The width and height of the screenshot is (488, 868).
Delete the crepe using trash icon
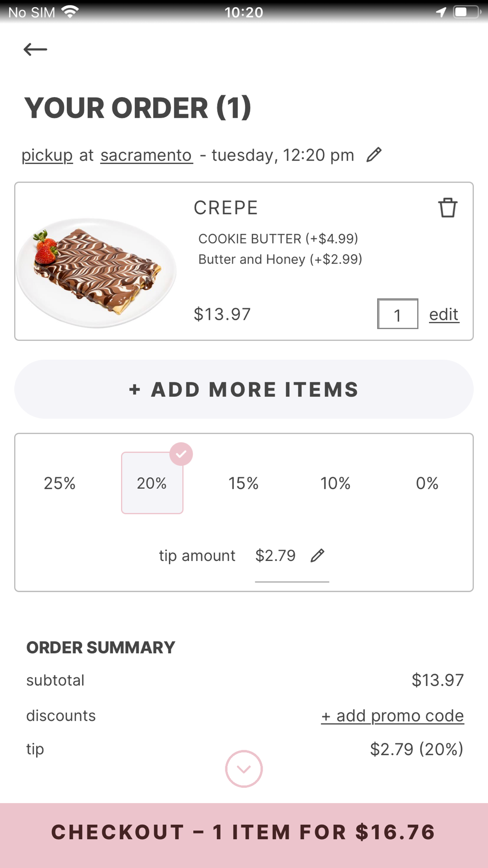(x=447, y=207)
